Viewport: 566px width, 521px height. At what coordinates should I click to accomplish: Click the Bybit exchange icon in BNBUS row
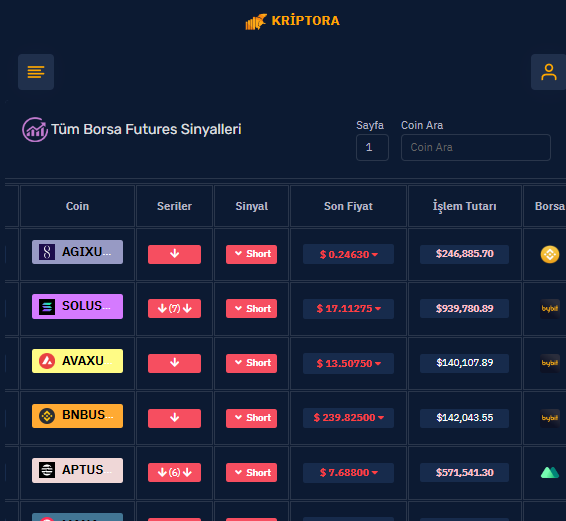[550, 418]
